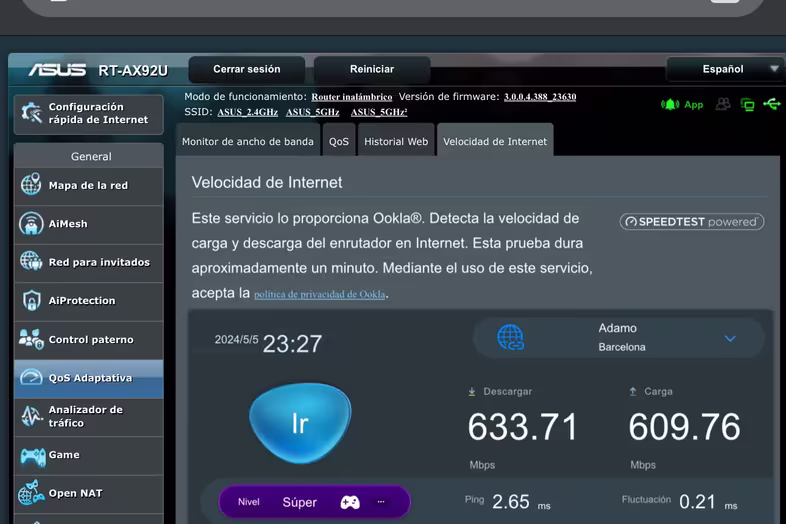Click the ellipsis in the Nivel Súper bar
Viewport: 786px width, 524px height.
pyautogui.click(x=381, y=501)
